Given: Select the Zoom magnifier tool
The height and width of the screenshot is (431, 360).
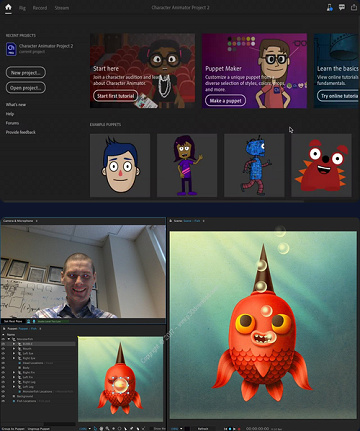Looking at the screenshot, I should pos(107,429).
